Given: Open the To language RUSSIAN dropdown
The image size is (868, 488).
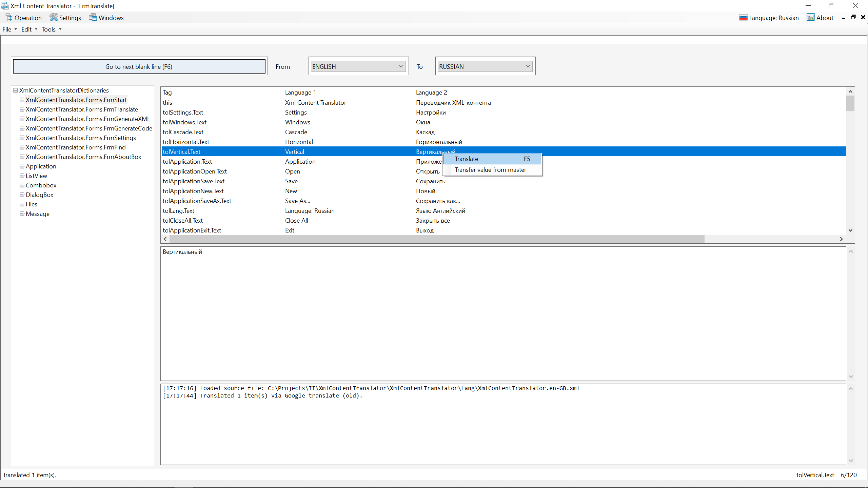Looking at the screenshot, I should pos(528,66).
